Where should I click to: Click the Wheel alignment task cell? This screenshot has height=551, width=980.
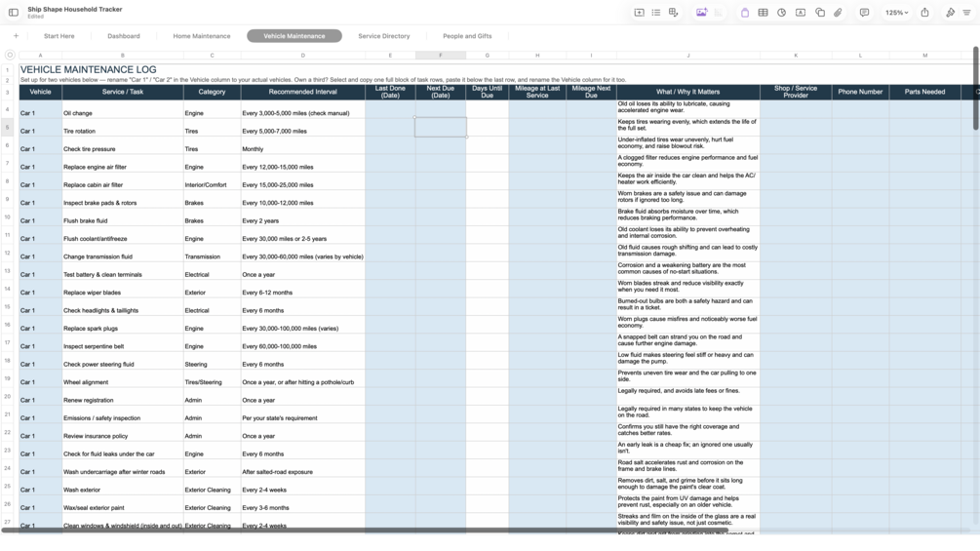(x=123, y=379)
